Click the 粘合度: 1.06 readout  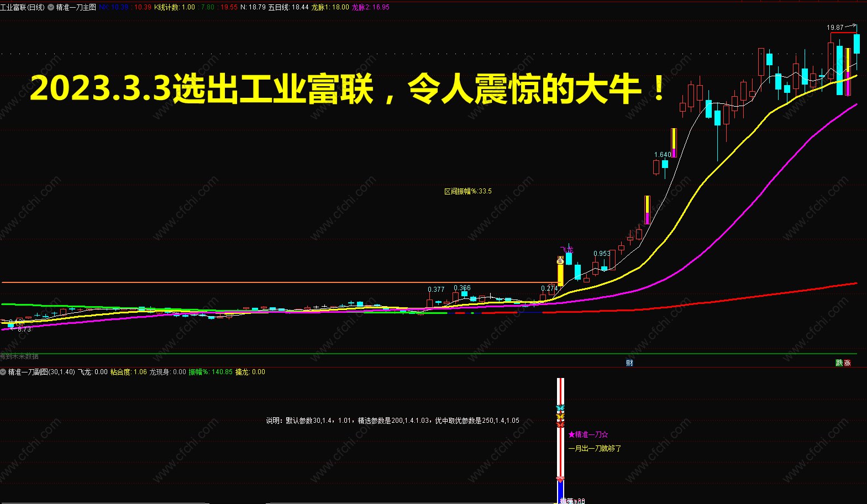[x=129, y=372]
